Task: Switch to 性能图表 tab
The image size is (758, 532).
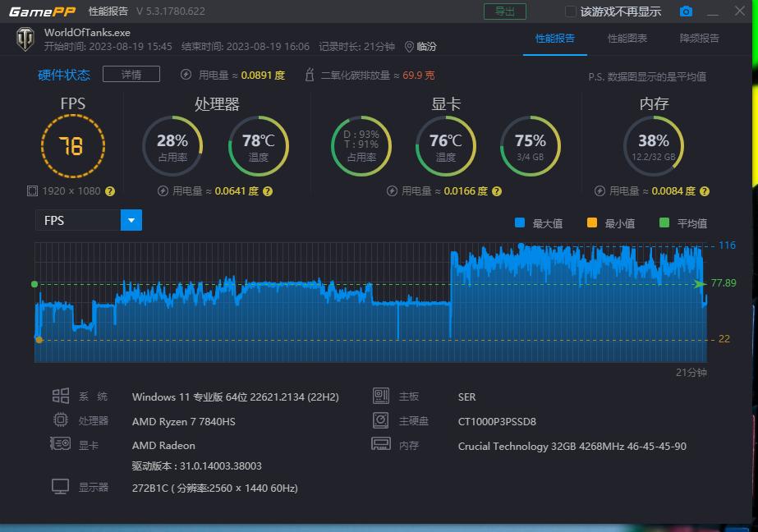Action: 627,38
